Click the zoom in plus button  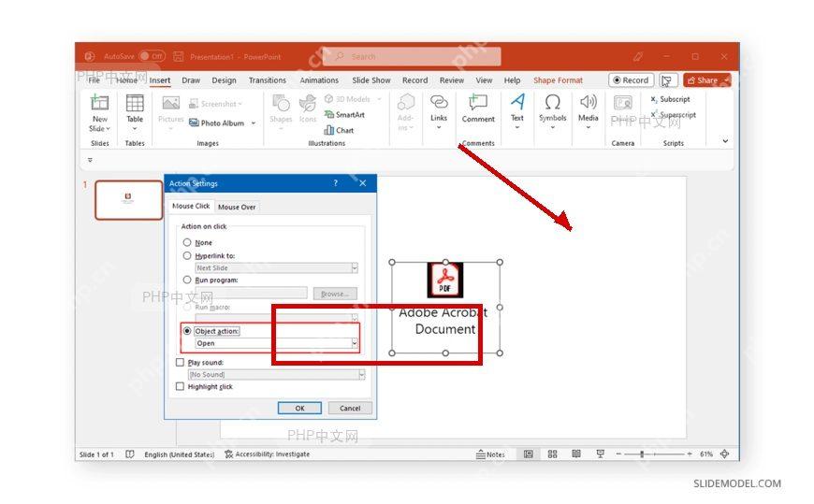[690, 454]
